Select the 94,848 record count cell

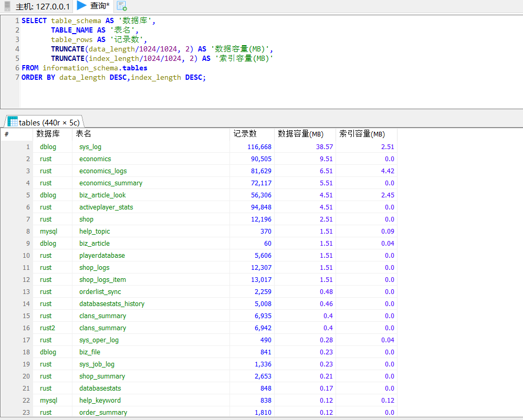click(x=252, y=207)
